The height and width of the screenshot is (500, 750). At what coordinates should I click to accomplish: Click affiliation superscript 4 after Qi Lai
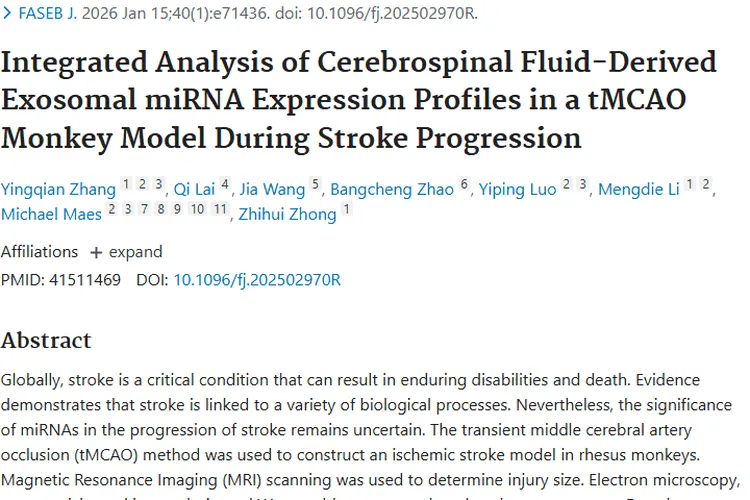225,185
